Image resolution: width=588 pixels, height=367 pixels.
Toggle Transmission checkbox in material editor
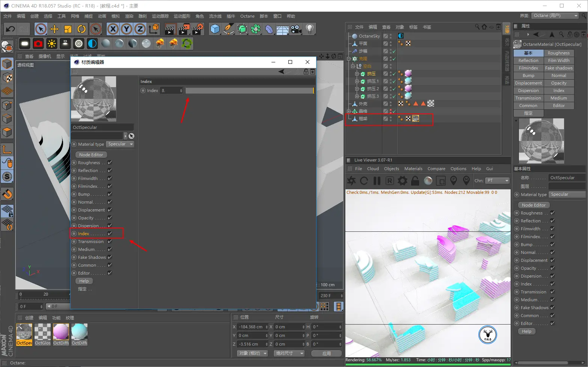point(110,242)
